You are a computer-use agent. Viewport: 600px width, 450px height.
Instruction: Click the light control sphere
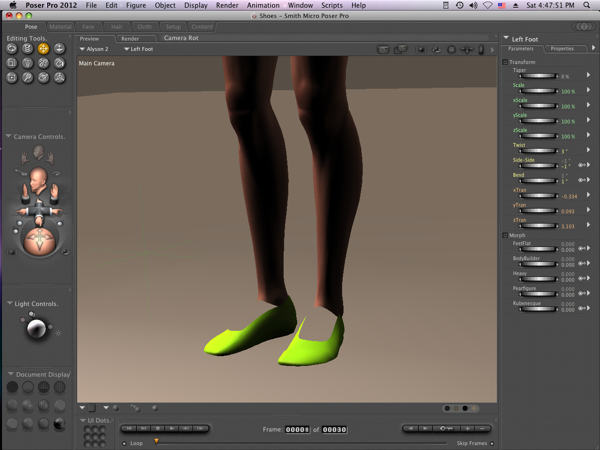tap(36, 328)
